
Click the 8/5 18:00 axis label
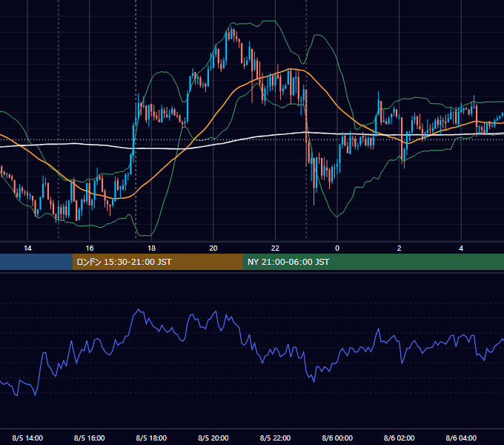(x=151, y=438)
